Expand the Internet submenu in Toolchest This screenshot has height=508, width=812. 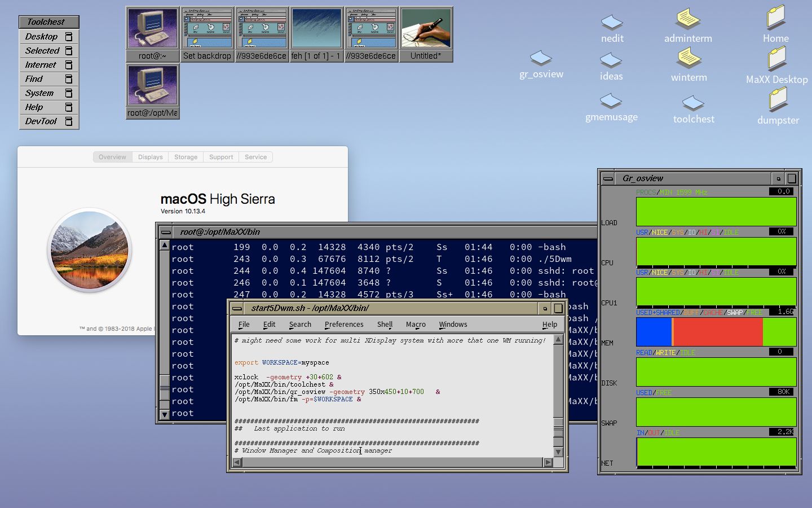[x=39, y=64]
